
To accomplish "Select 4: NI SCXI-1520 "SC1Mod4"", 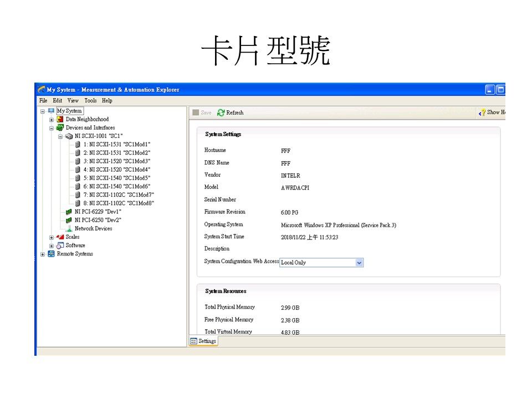I will coord(117,170).
